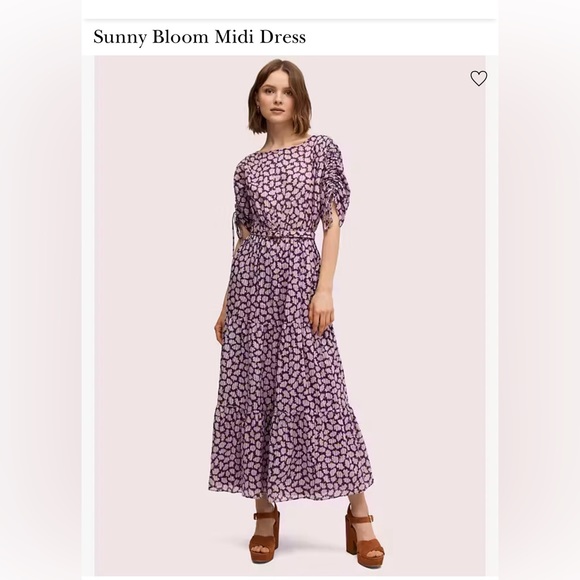Screen dimensions: 580x580
Task: Click the blurred right side margin
Action: point(539,290)
